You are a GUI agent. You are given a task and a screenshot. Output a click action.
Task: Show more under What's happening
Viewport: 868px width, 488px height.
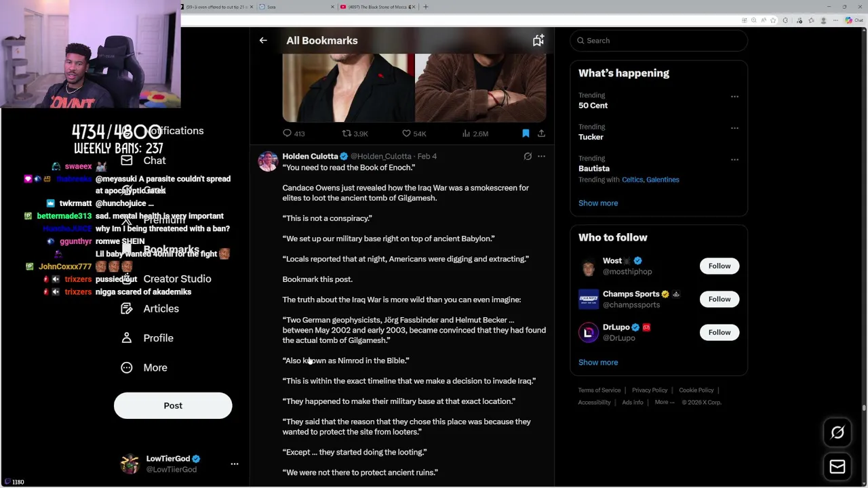tap(598, 203)
